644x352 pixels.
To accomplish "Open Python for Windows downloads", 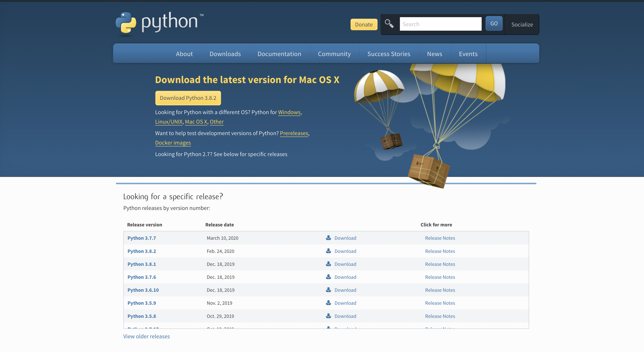I will pos(289,112).
